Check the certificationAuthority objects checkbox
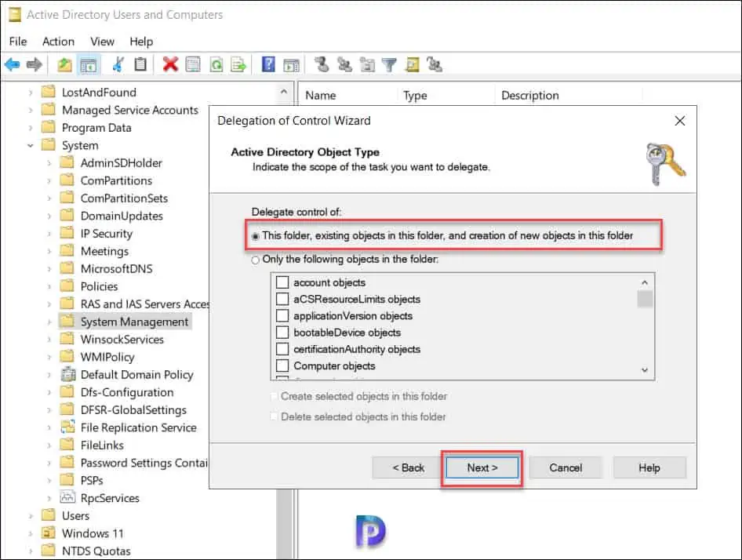Viewport: 742px width, 560px height. 282,349
